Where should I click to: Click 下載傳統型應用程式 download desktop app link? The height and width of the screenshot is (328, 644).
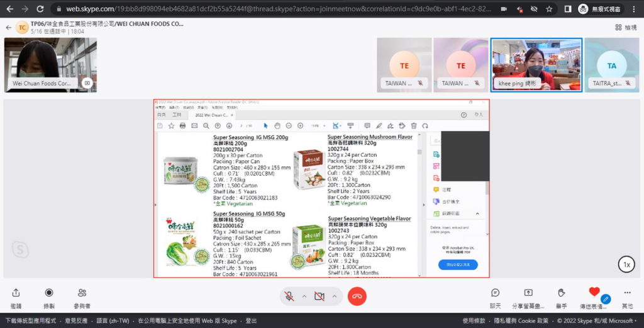[x=31, y=320]
